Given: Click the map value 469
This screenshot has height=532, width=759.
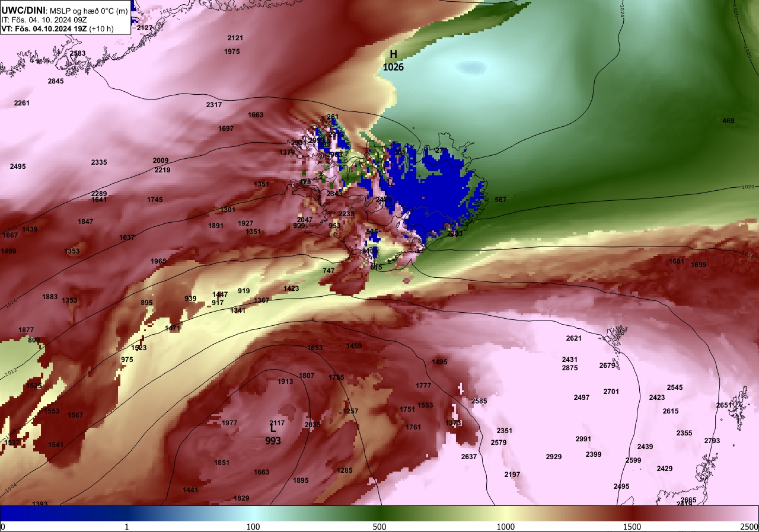Looking at the screenshot, I should [x=728, y=121].
